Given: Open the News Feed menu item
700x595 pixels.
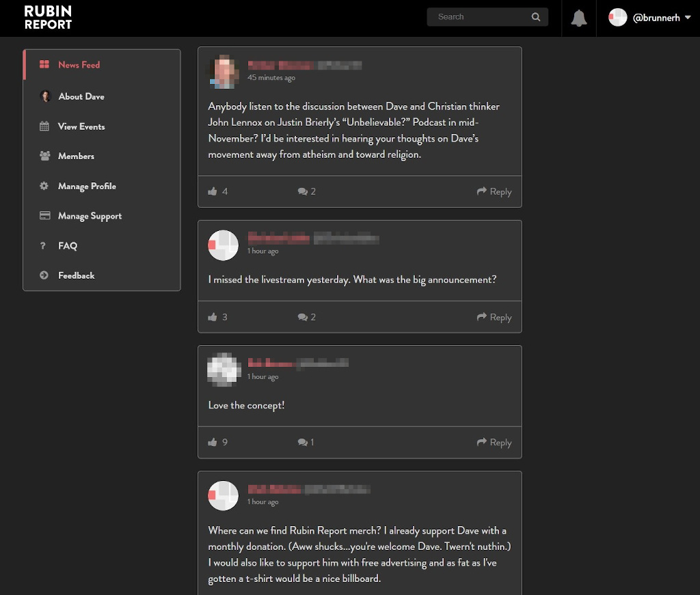Looking at the screenshot, I should pos(102,65).
